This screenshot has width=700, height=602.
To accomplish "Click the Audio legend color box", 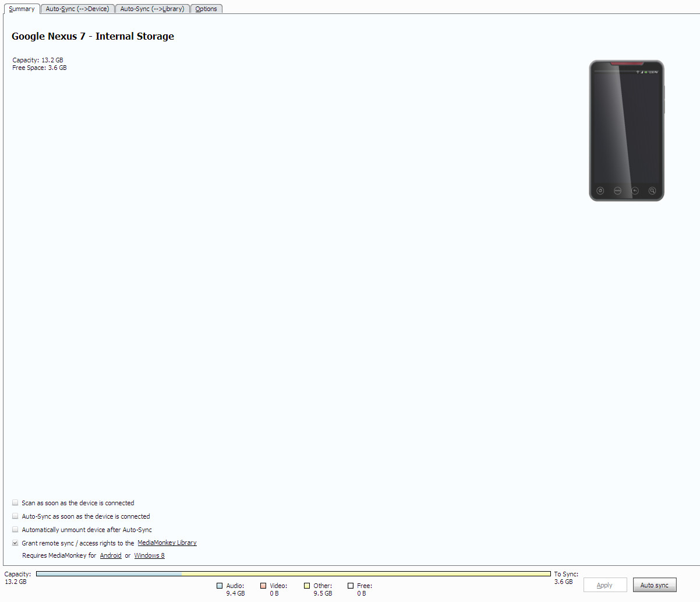I will click(x=220, y=586).
